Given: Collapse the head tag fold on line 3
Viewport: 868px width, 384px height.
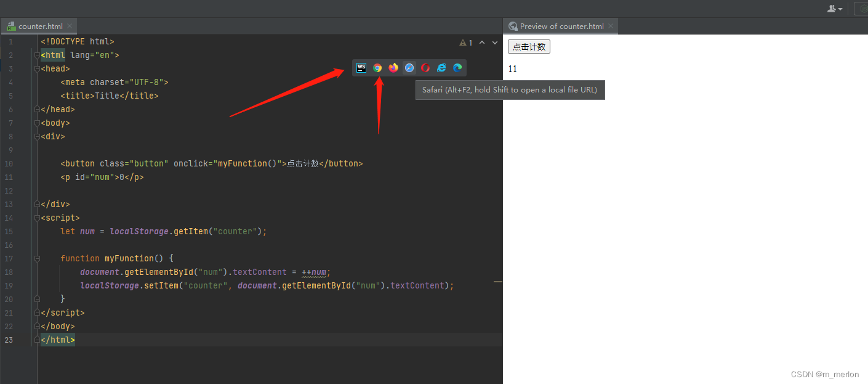Looking at the screenshot, I should (37, 68).
